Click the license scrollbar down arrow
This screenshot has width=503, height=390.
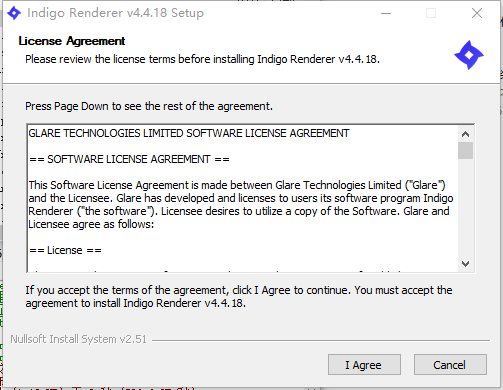click(x=465, y=264)
